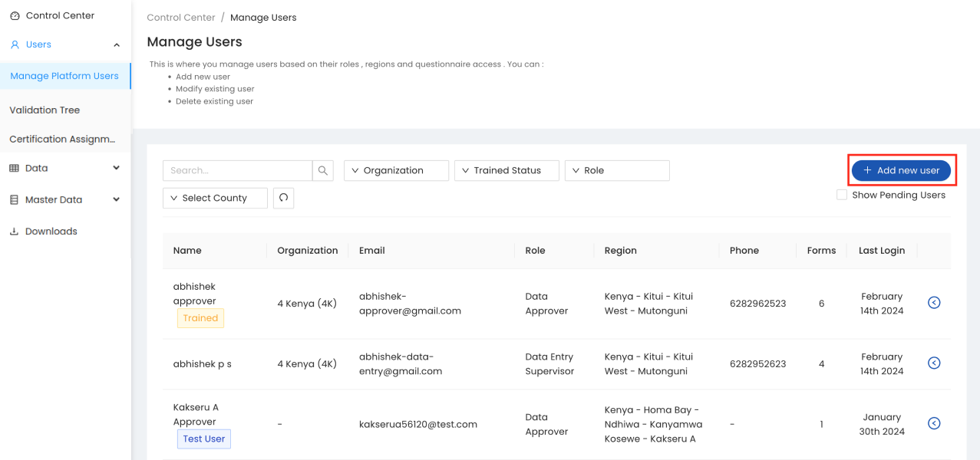Click the Master Data sidebar icon
Viewport: 980px width, 460px height.
coord(14,199)
